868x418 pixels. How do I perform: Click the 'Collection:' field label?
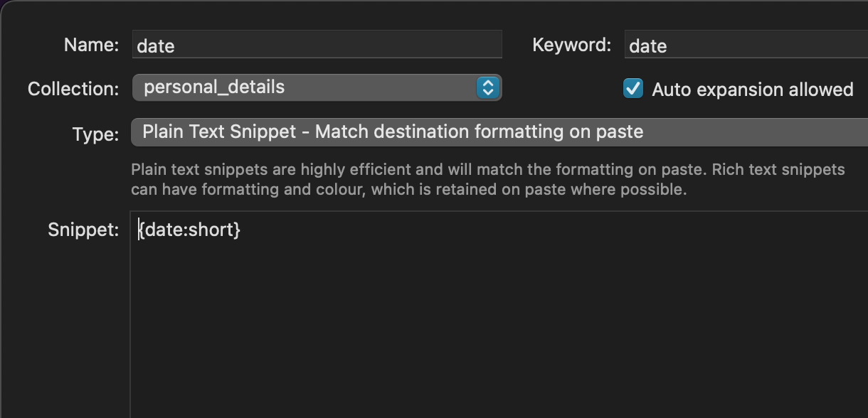(x=73, y=89)
